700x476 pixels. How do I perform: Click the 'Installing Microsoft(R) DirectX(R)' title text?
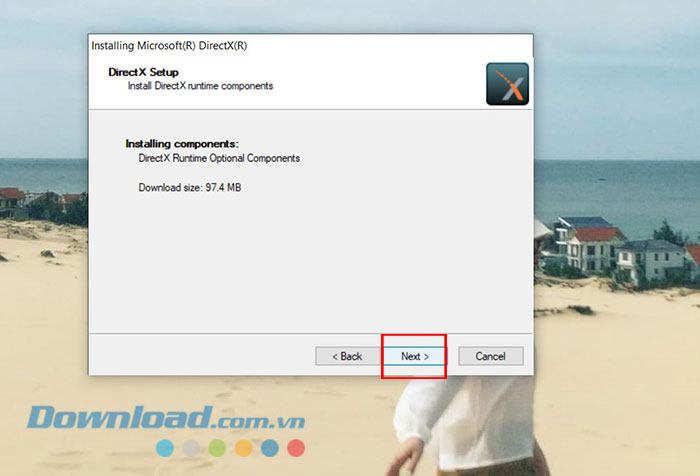(x=169, y=46)
